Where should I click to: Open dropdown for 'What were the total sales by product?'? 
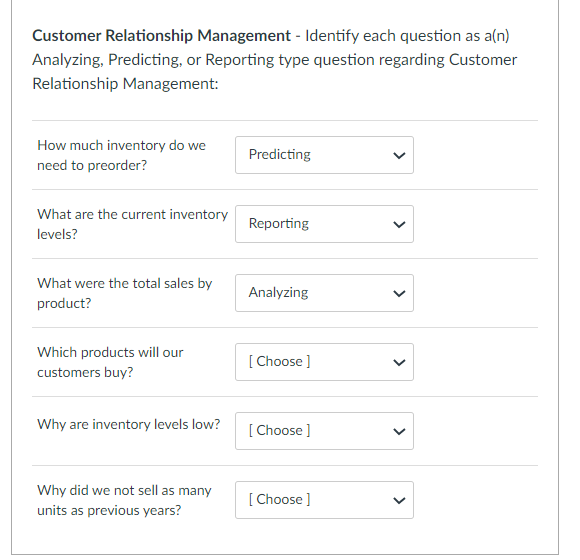click(x=324, y=293)
